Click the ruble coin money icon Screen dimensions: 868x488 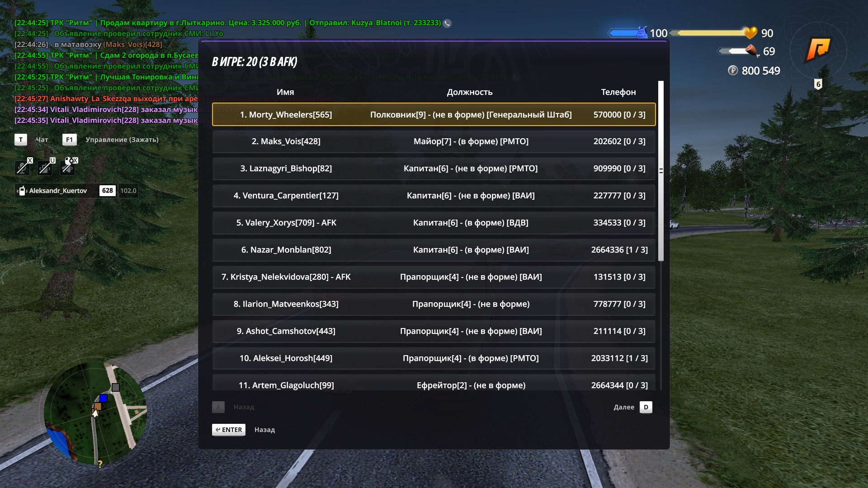pyautogui.click(x=733, y=70)
